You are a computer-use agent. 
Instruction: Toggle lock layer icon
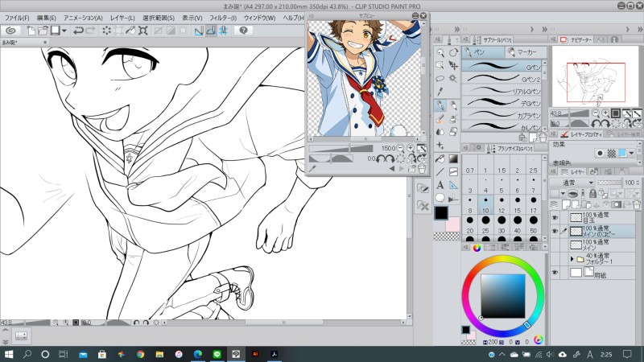click(592, 193)
